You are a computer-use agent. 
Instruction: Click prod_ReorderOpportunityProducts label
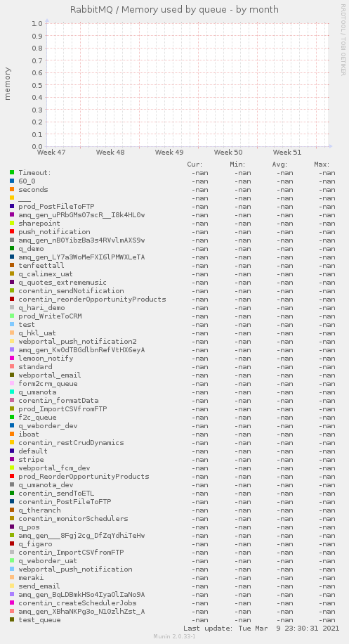point(84,477)
